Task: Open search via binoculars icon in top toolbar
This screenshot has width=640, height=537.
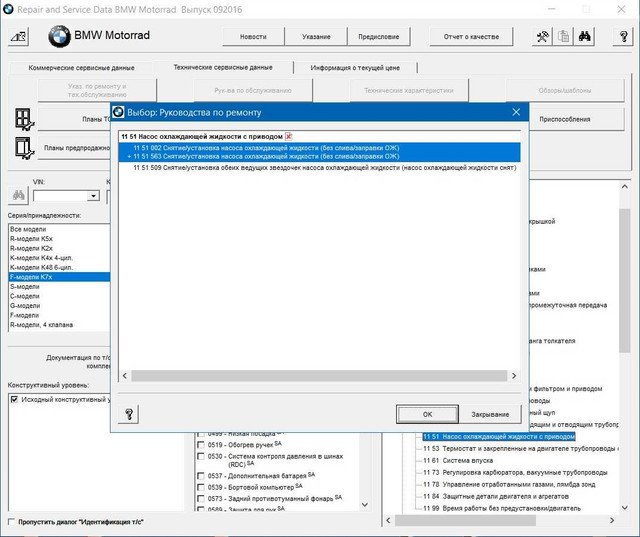Action: 585,37
